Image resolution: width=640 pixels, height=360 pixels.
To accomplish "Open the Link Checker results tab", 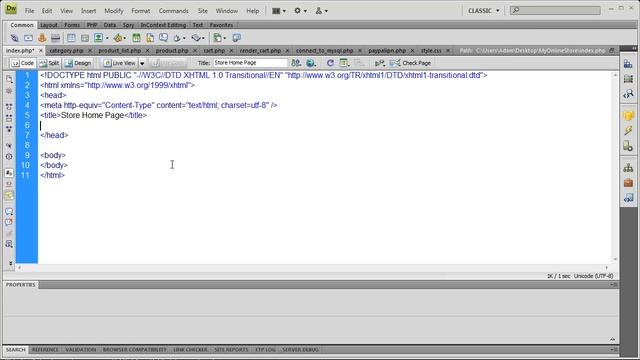I will (x=190, y=350).
